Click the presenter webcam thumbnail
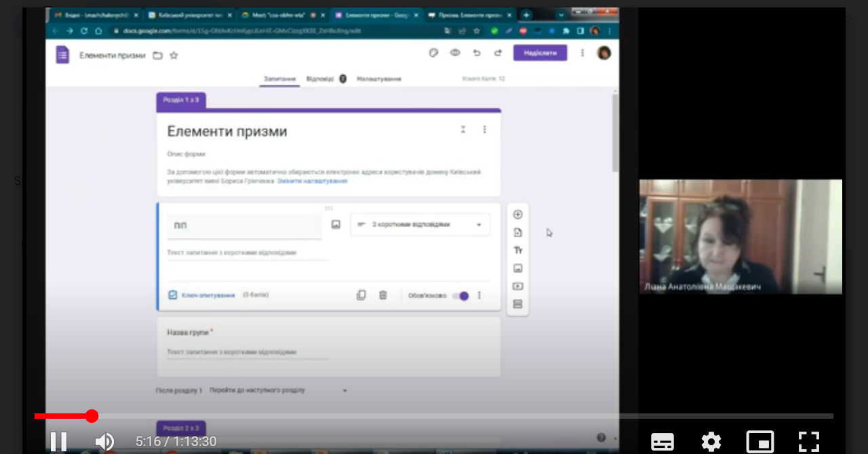 pyautogui.click(x=741, y=236)
